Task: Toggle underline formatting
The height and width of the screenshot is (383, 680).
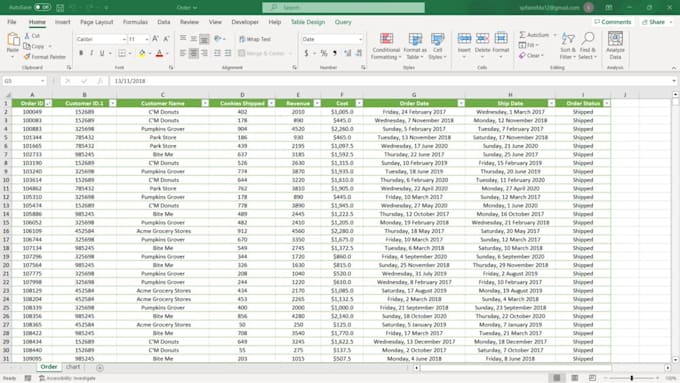Action: [x=102, y=53]
